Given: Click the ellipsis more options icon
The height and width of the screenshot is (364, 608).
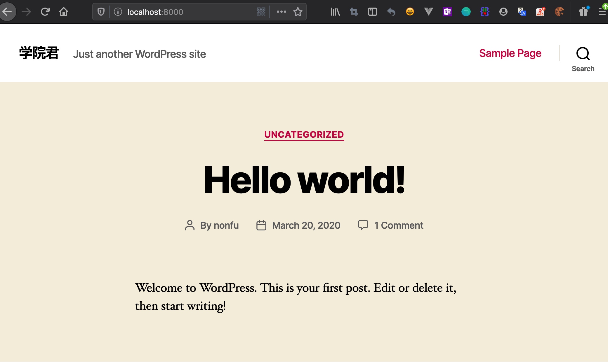Looking at the screenshot, I should tap(281, 12).
